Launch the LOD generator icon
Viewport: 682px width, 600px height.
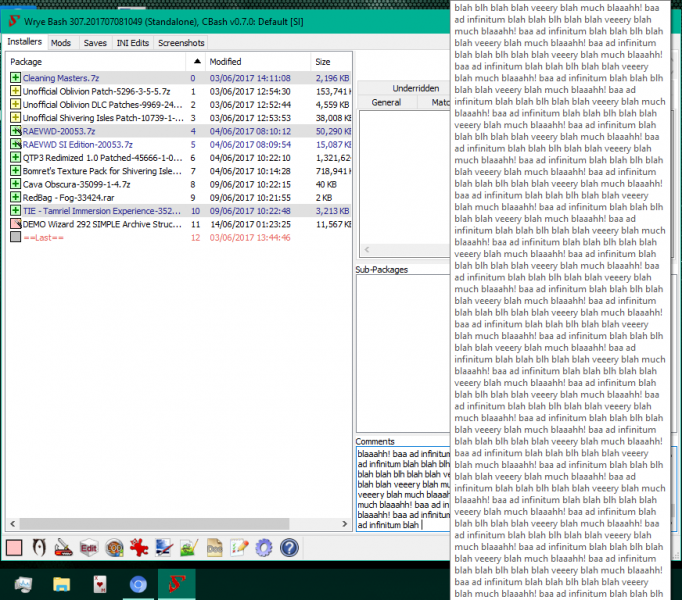tap(114, 548)
